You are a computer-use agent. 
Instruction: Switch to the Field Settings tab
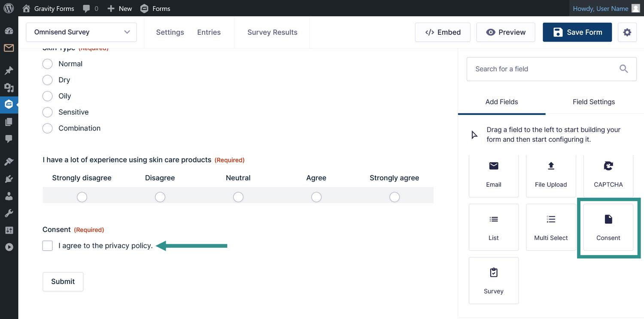click(594, 102)
